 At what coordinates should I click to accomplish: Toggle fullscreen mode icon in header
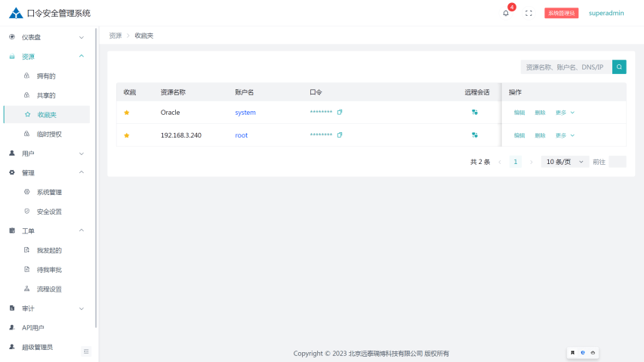pyautogui.click(x=528, y=13)
